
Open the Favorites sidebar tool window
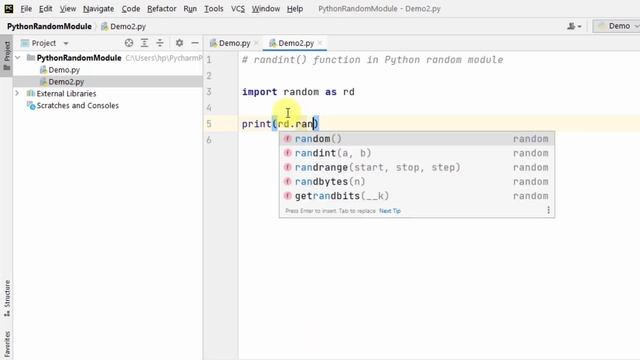pyautogui.click(x=7, y=344)
